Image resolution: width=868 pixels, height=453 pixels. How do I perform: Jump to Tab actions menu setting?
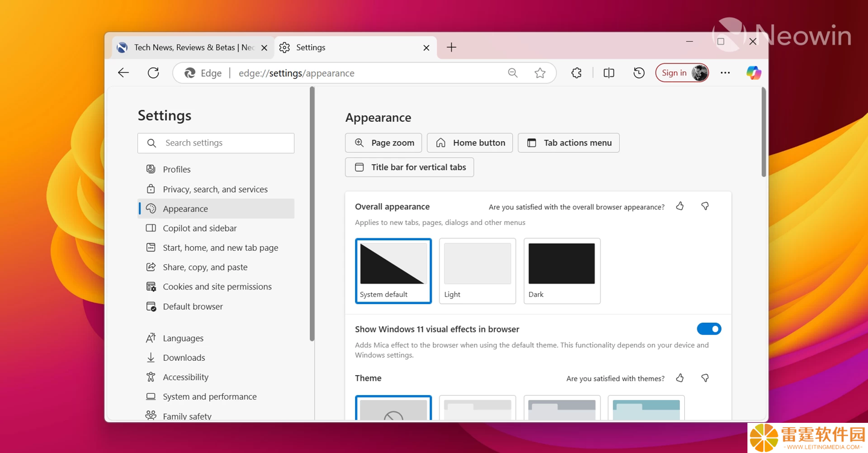coord(568,143)
